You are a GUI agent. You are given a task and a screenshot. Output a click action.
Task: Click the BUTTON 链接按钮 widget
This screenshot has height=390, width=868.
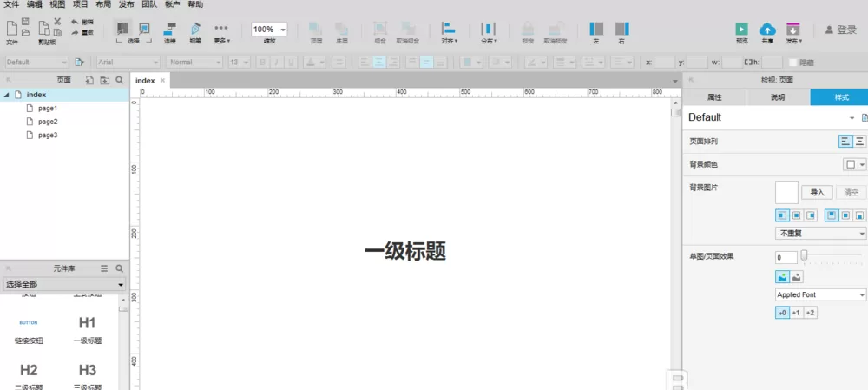click(x=29, y=331)
